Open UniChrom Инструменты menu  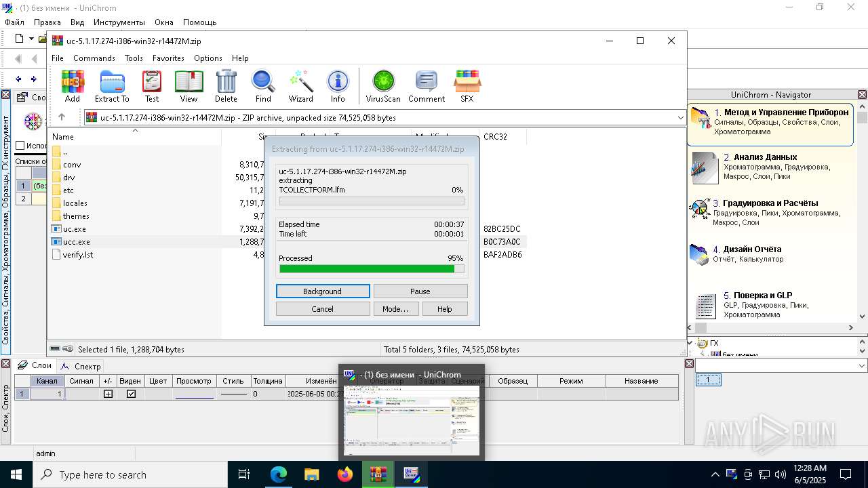pos(119,22)
